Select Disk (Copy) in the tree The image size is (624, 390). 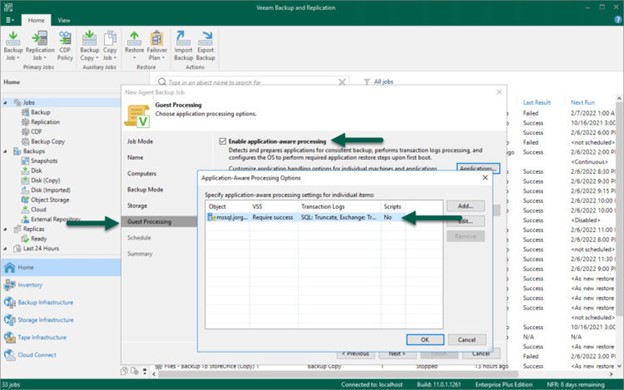[x=45, y=180]
